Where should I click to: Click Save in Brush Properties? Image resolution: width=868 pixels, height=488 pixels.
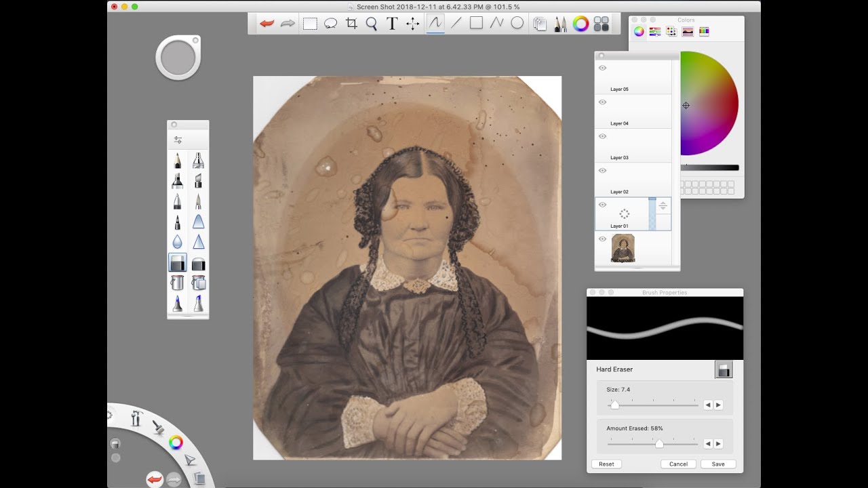click(718, 464)
